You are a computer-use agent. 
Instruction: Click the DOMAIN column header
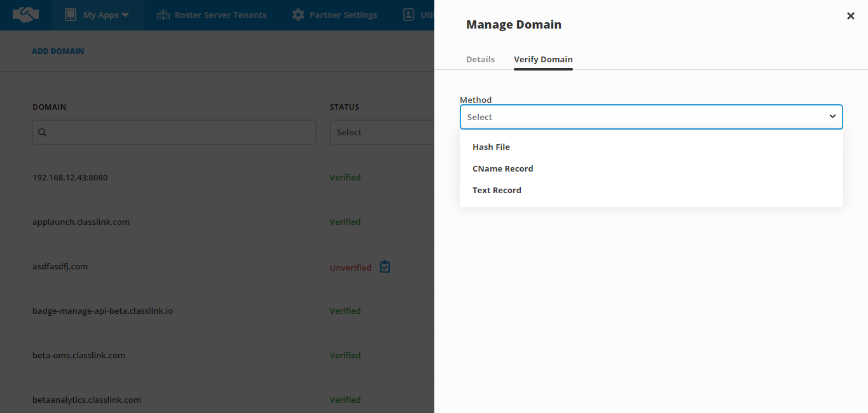tap(50, 107)
